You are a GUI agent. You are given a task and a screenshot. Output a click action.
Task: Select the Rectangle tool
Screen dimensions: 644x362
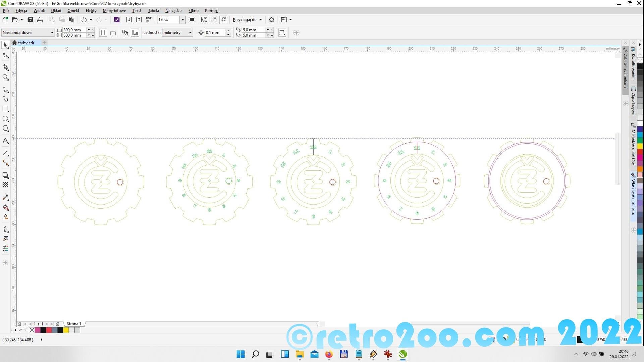pos(5,109)
